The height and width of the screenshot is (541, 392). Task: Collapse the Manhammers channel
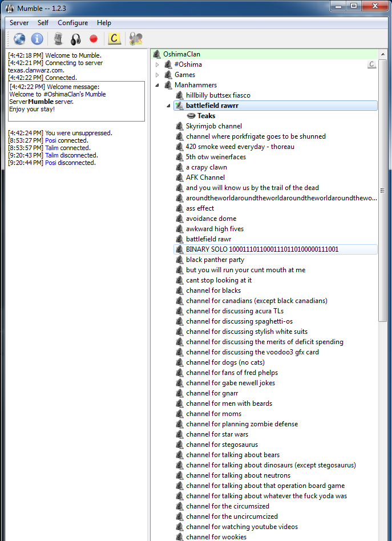click(157, 86)
